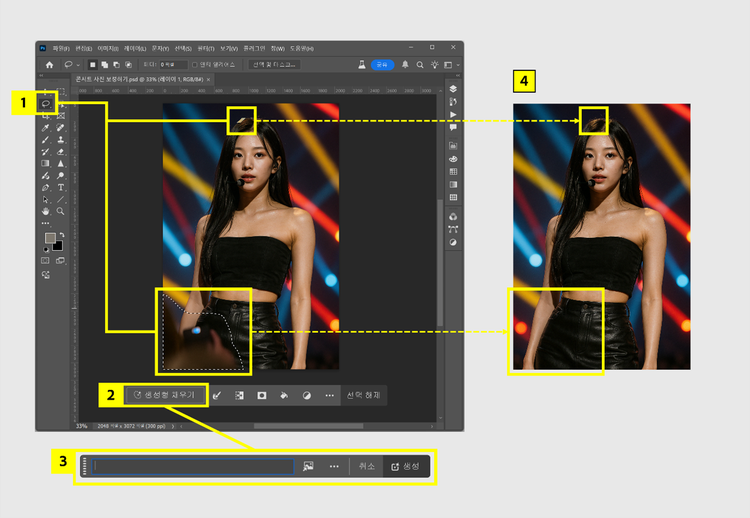Choose Add to Selection mode
This screenshot has height=518, width=750.
tap(104, 65)
